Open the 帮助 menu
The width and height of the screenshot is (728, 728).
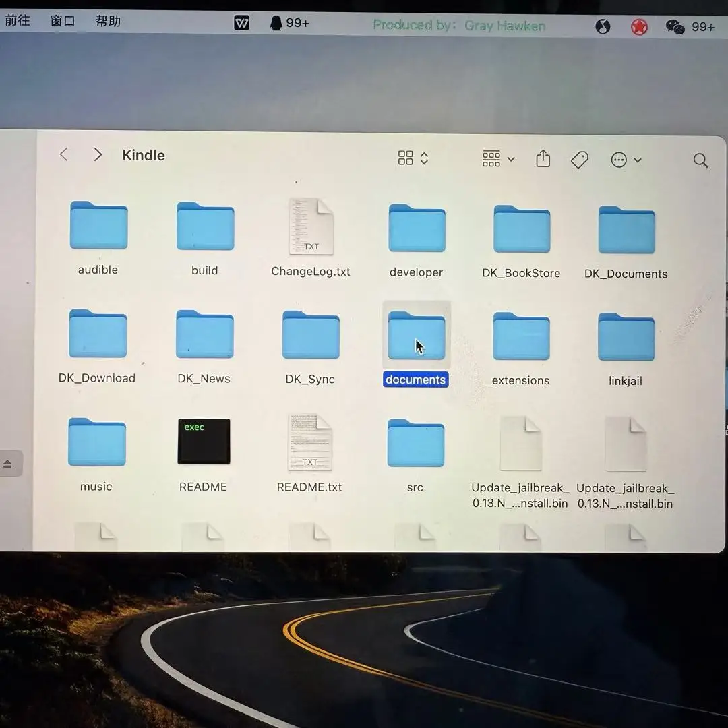coord(108,21)
